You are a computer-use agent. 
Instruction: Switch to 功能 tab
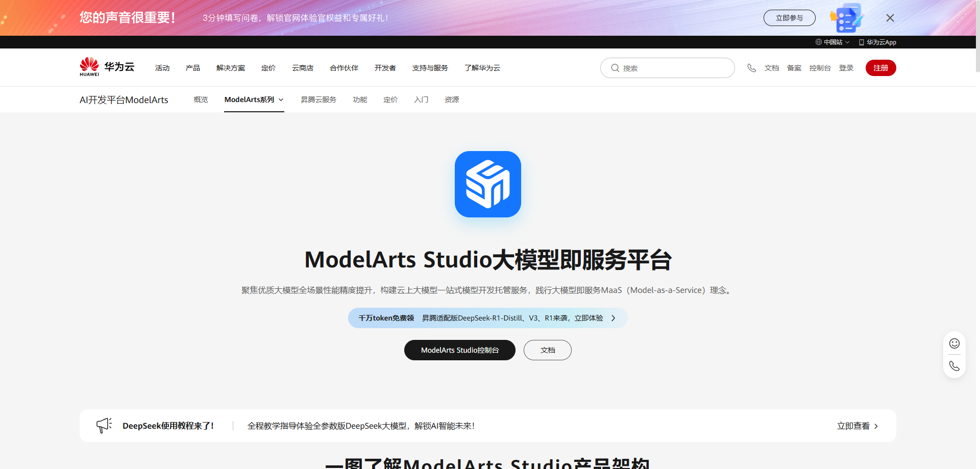360,100
